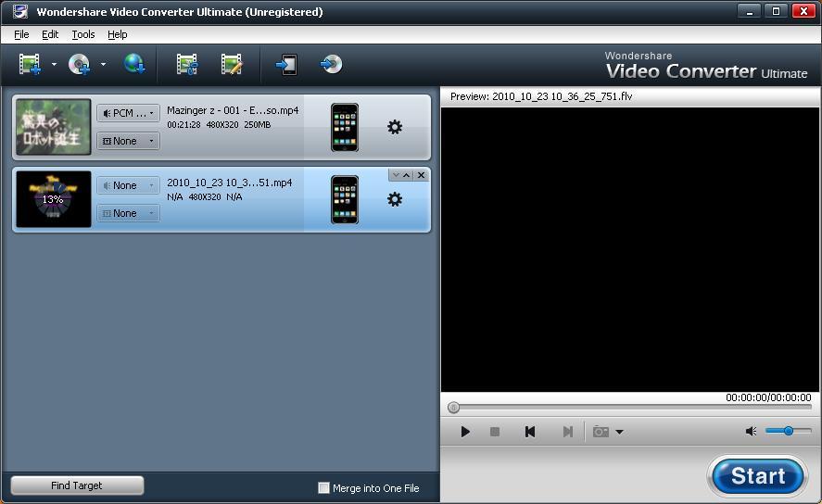822x504 pixels.
Task: Click the Start conversion button
Action: click(758, 476)
